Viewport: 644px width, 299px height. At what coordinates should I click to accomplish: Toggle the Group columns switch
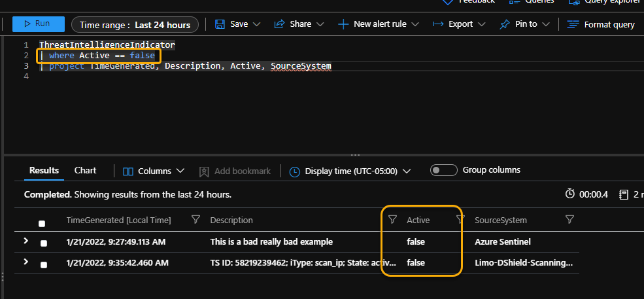(443, 170)
